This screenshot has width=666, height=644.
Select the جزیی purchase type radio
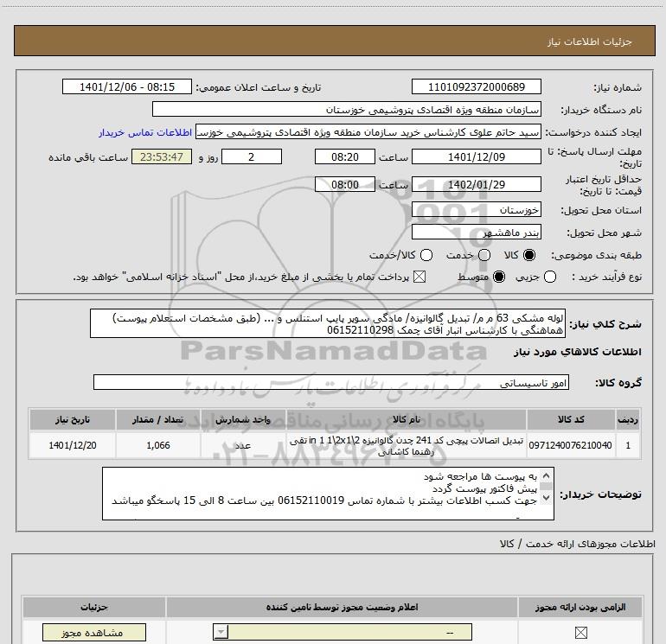pyautogui.click(x=550, y=277)
